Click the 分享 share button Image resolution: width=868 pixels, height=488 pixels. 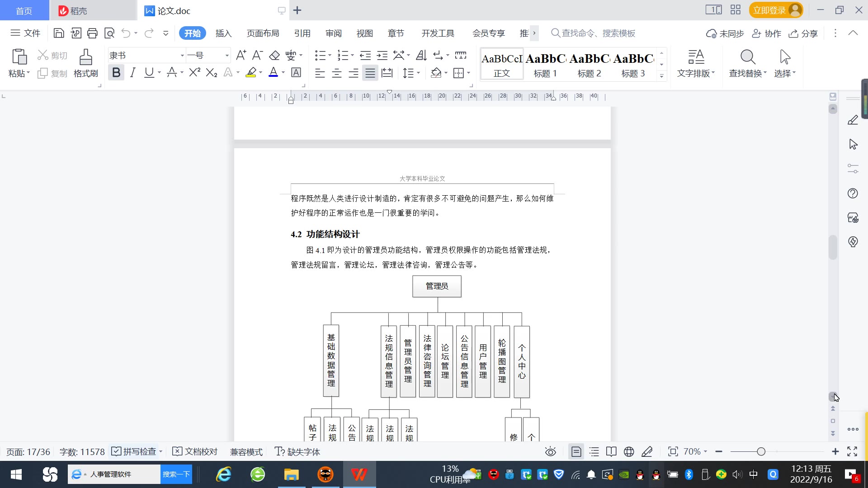[x=803, y=33]
